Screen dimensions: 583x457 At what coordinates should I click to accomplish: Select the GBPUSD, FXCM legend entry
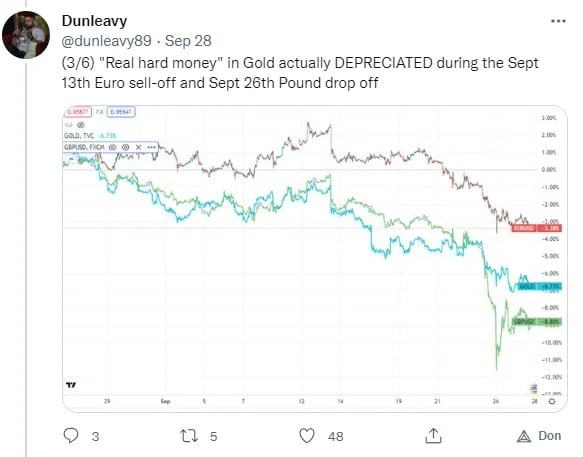click(84, 147)
